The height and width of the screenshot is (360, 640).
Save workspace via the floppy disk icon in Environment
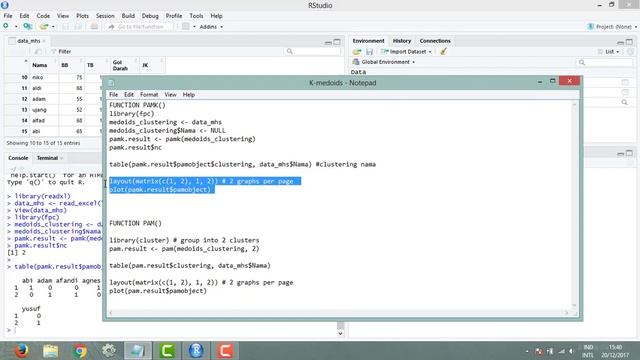pyautogui.click(x=369, y=52)
